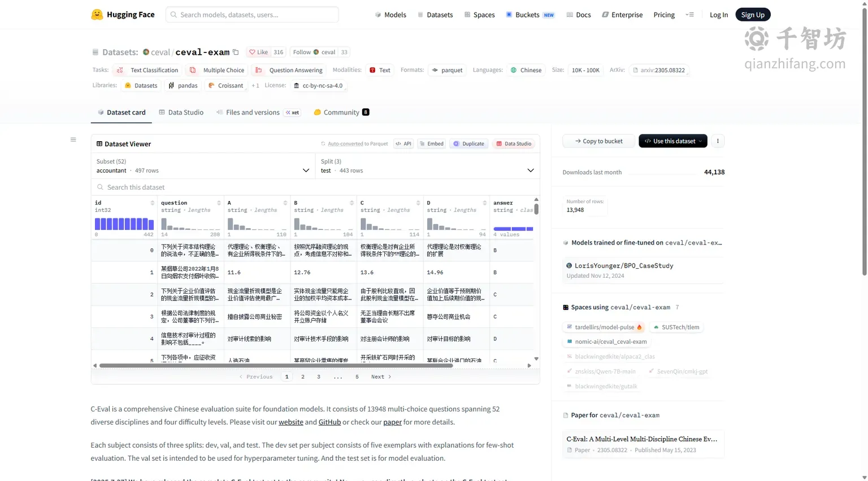Open Spaces in the top navigation
868x481 pixels.
click(479, 15)
